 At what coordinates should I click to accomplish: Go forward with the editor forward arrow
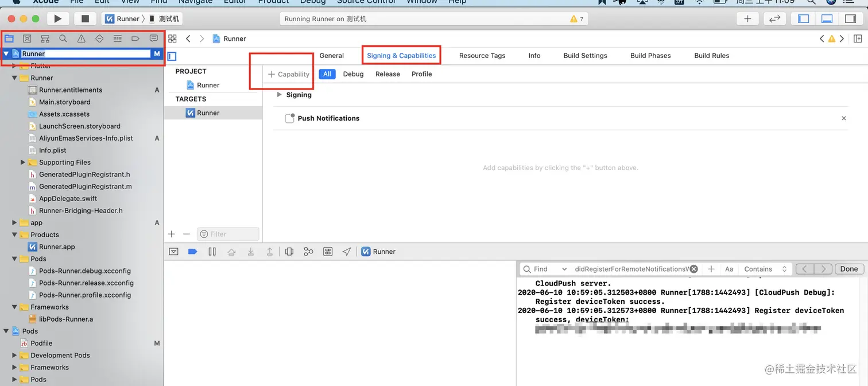coord(201,38)
